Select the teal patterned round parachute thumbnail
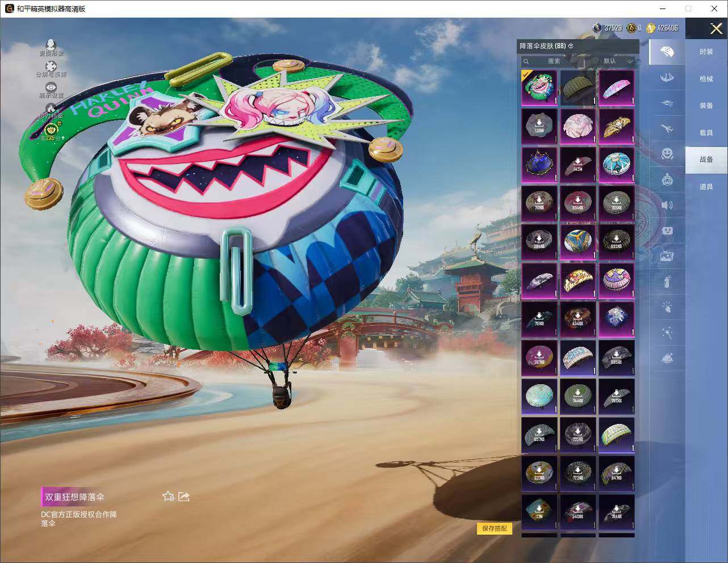 click(616, 165)
